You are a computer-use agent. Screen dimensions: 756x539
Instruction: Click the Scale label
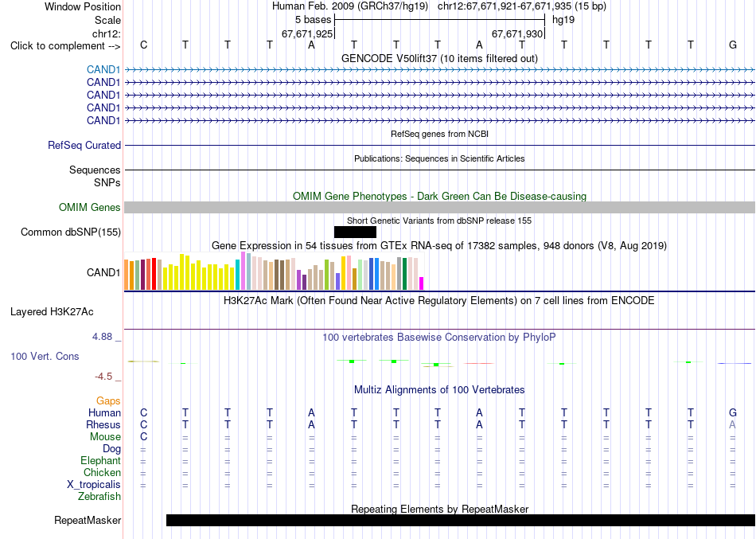pos(107,20)
